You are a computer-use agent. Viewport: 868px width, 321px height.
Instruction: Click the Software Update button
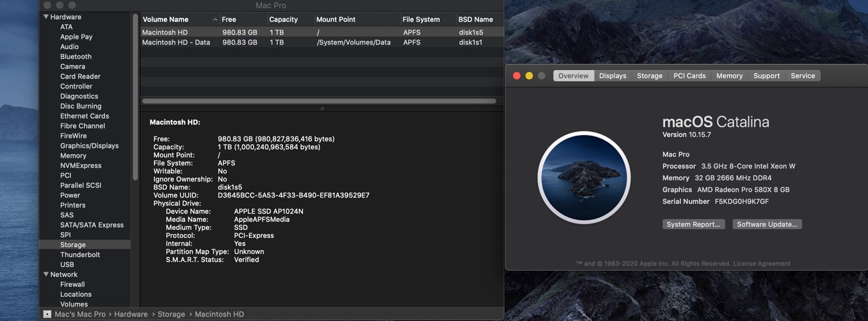(x=767, y=224)
